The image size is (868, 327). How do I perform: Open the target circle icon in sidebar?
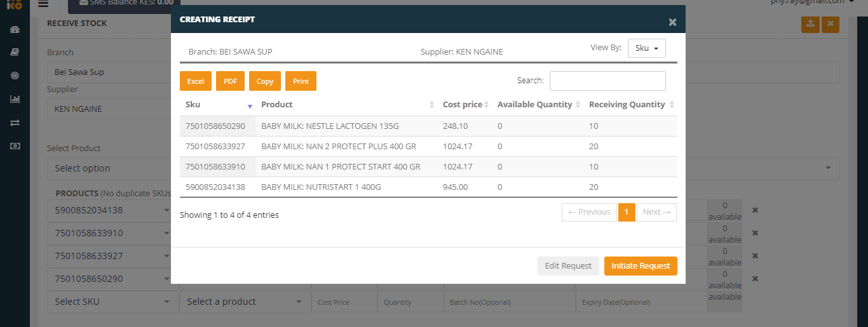tap(15, 76)
